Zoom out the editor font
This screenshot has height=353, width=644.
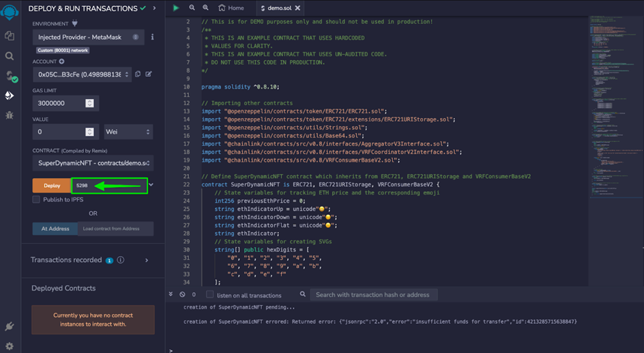(192, 8)
